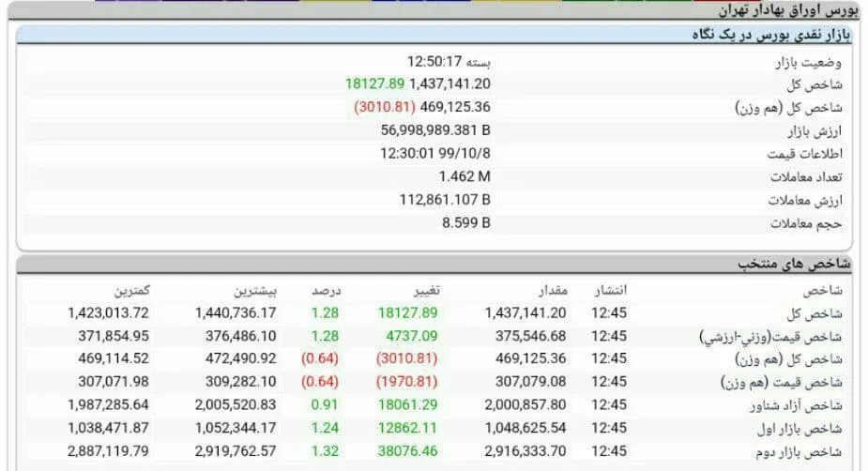Click the انتشار column header
868x471 pixels.
pyautogui.click(x=611, y=290)
